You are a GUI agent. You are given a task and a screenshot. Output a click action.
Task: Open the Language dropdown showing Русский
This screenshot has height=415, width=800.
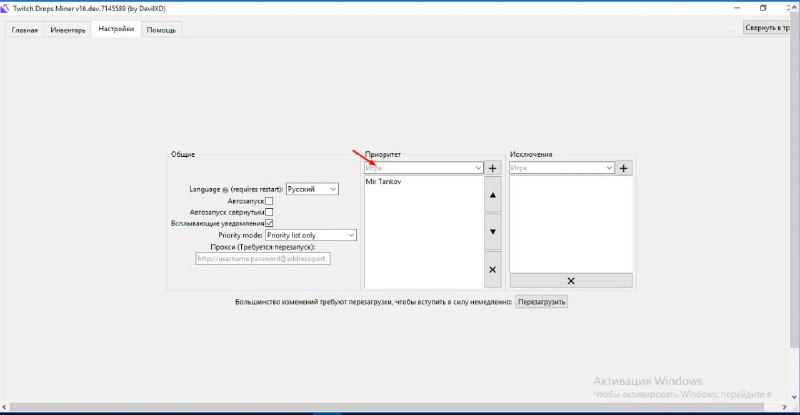313,188
